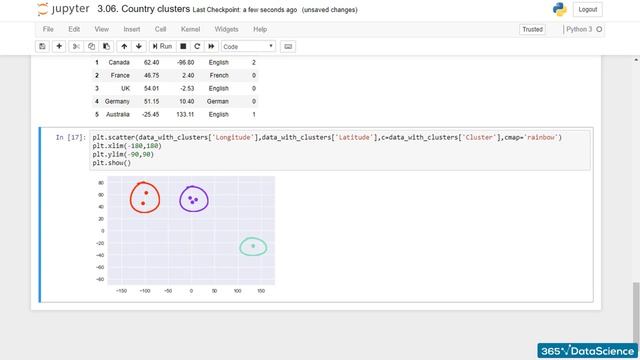Click the UK table cell

125,89
